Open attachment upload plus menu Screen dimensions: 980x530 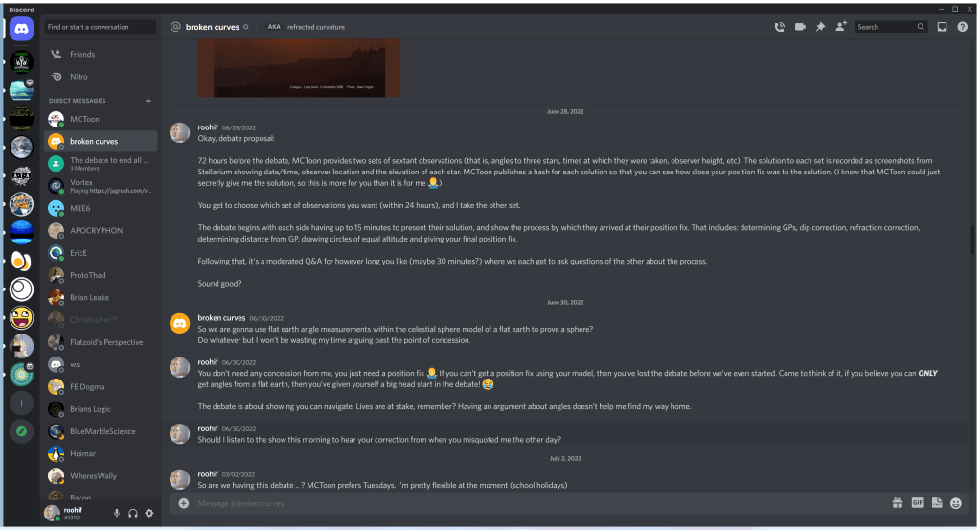click(184, 503)
